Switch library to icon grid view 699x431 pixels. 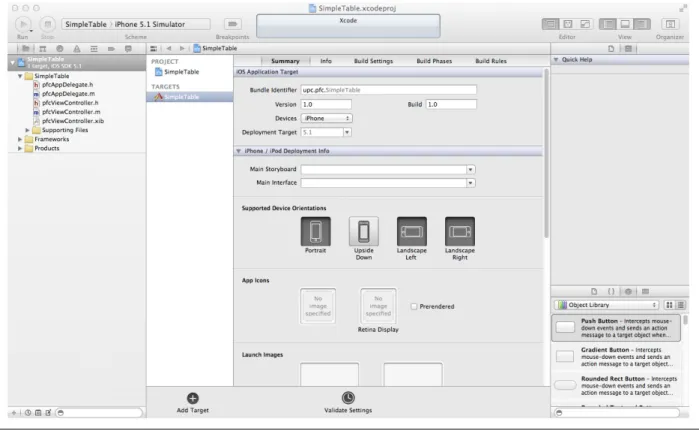pos(669,305)
